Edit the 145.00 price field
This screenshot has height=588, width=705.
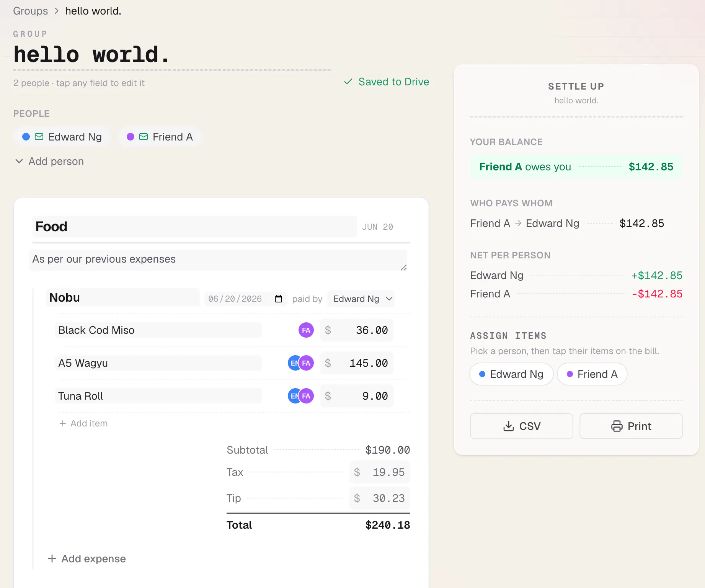pyautogui.click(x=357, y=363)
